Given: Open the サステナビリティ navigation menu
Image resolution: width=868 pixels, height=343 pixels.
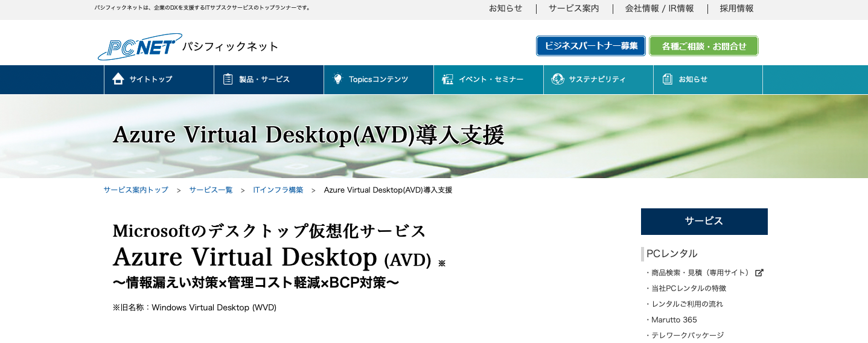Looking at the screenshot, I should coord(598,80).
